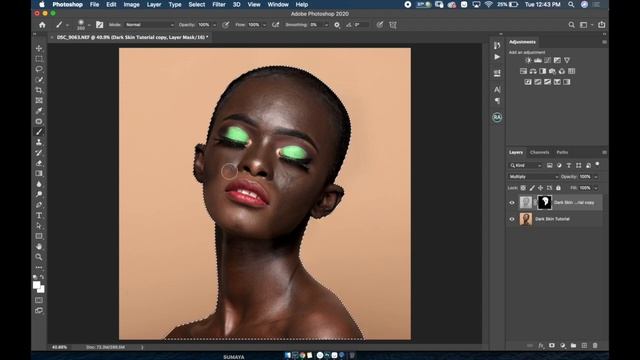The image size is (640, 360).
Task: Select the Dodge tool
Action: (39, 194)
